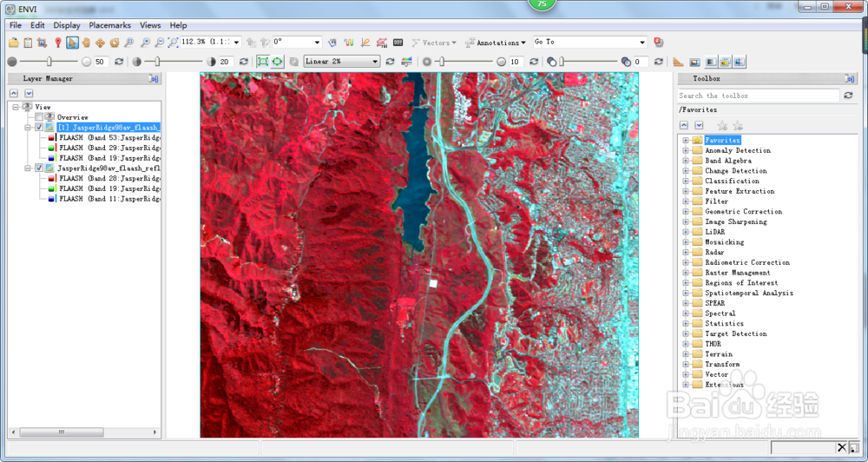Open the File menu
The width and height of the screenshot is (868, 462).
click(x=16, y=25)
